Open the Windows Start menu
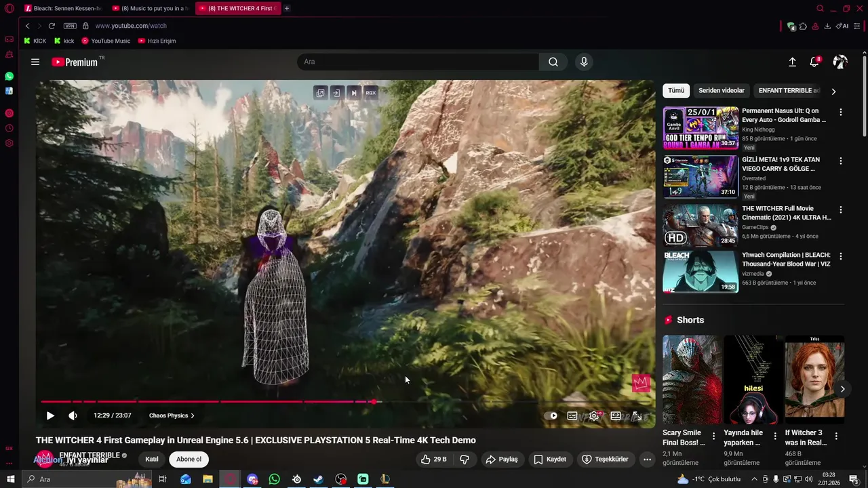 click(x=10, y=479)
